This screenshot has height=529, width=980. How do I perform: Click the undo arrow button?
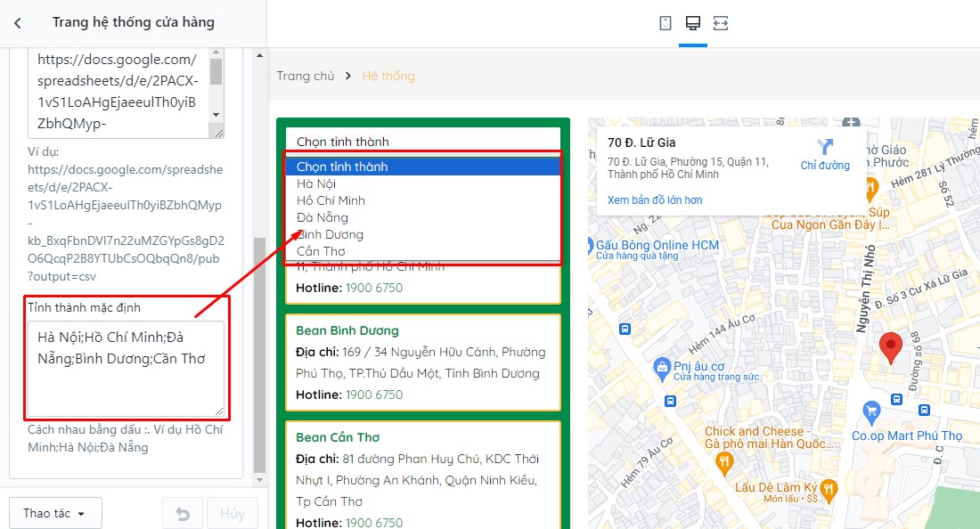pos(183,513)
